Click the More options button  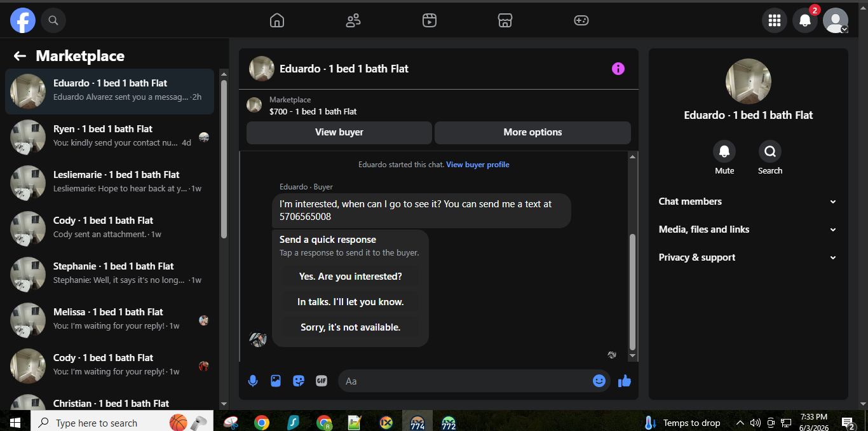tap(532, 132)
